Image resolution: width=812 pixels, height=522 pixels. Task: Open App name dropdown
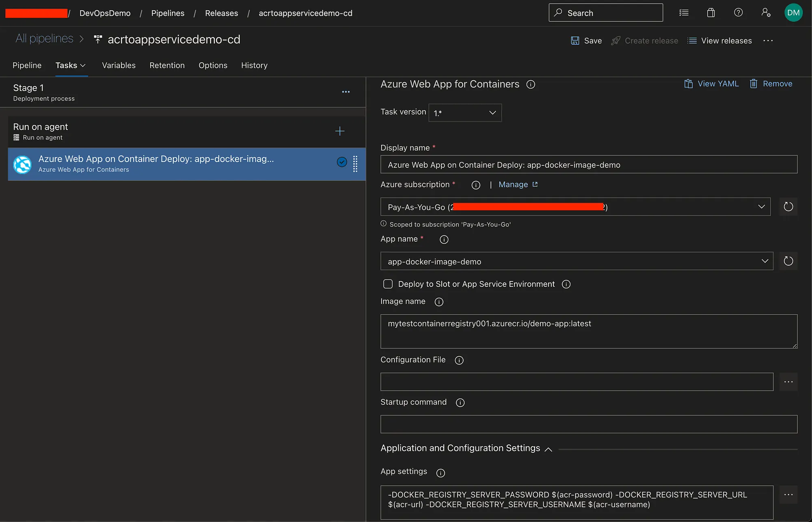click(577, 261)
